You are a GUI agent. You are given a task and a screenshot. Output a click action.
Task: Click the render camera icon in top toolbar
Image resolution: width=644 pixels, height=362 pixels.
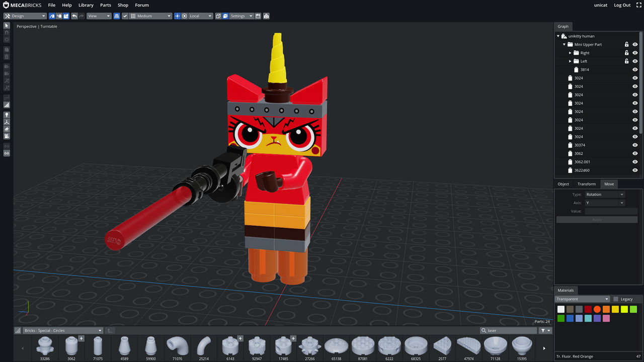266,16
